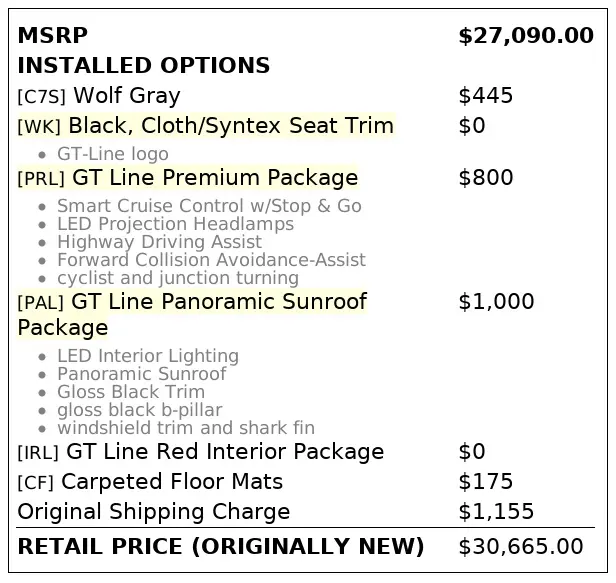Image resolution: width=616 pixels, height=583 pixels.
Task: Click the $445 Wolf Gray price
Action: (485, 96)
